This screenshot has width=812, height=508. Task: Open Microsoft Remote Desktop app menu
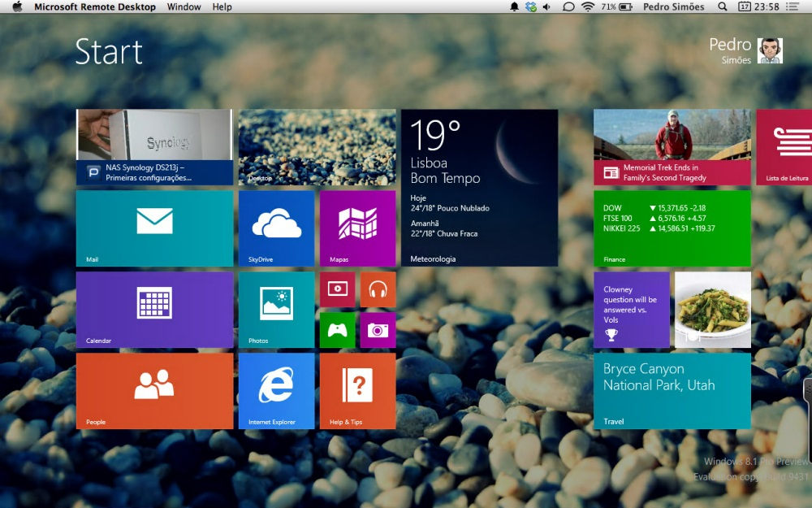click(x=95, y=7)
